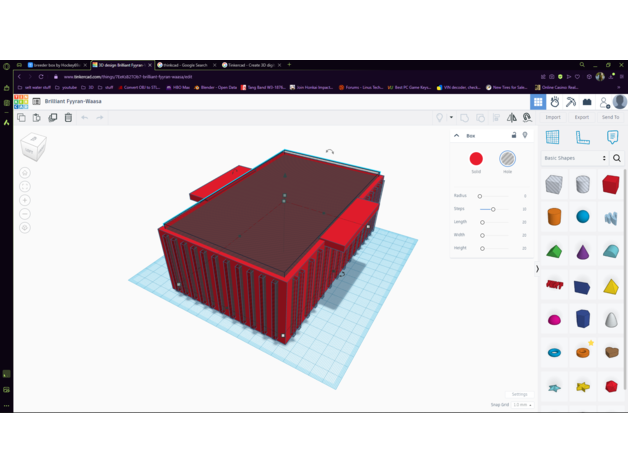Switch to the thinkcad Google Search tab
This screenshot has height=472, width=628.
pos(186,65)
